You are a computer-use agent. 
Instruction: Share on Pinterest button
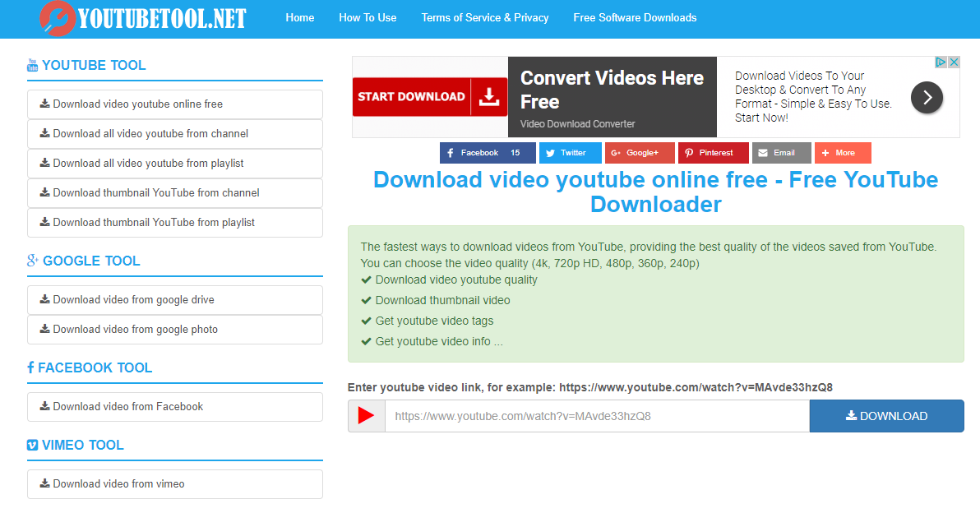tap(713, 153)
